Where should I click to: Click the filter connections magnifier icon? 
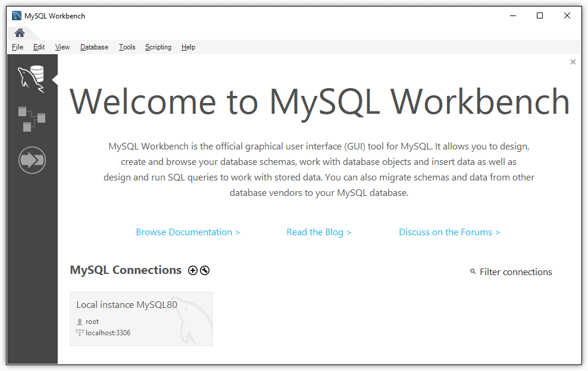473,272
